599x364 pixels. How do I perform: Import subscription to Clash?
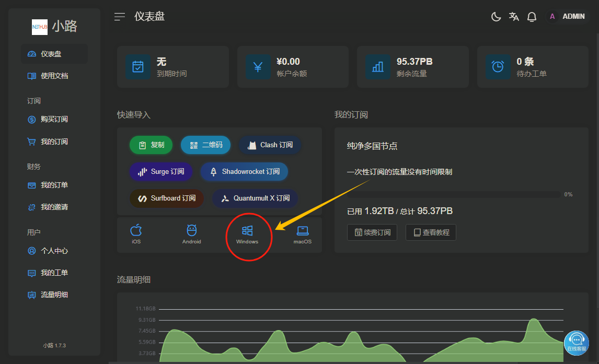pos(270,145)
